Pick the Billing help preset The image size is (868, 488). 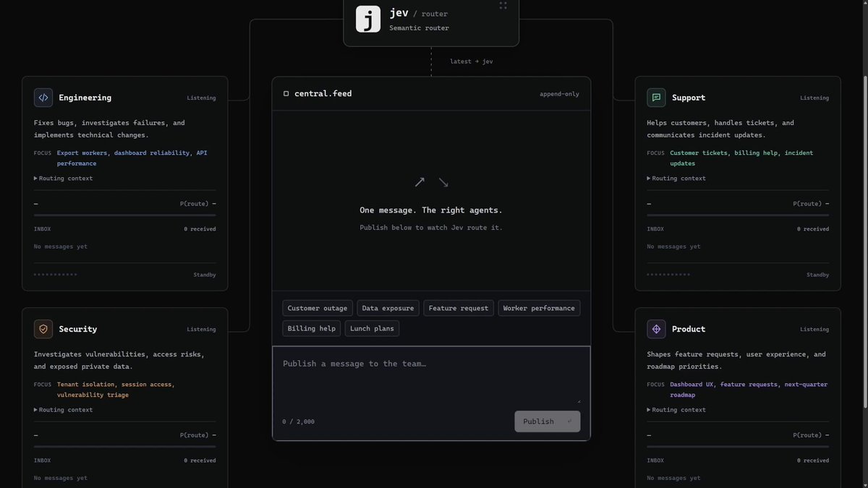point(312,328)
